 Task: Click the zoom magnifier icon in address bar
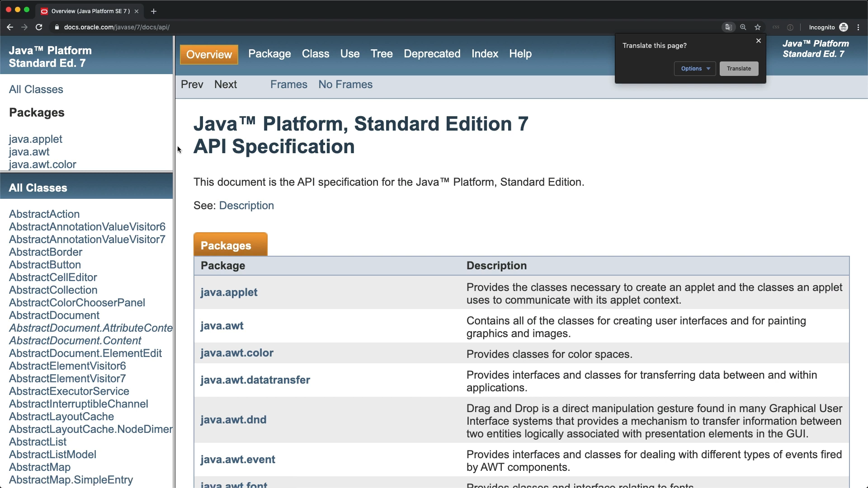click(x=743, y=27)
